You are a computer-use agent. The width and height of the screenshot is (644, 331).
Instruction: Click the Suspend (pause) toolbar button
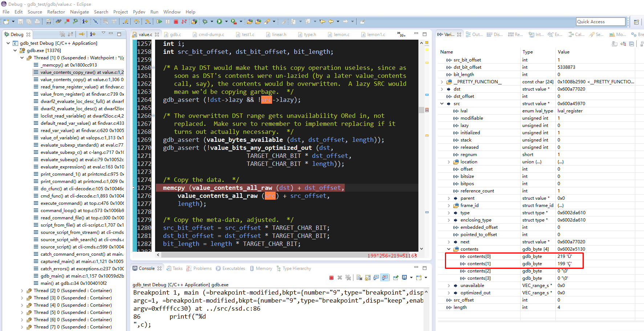click(x=167, y=22)
